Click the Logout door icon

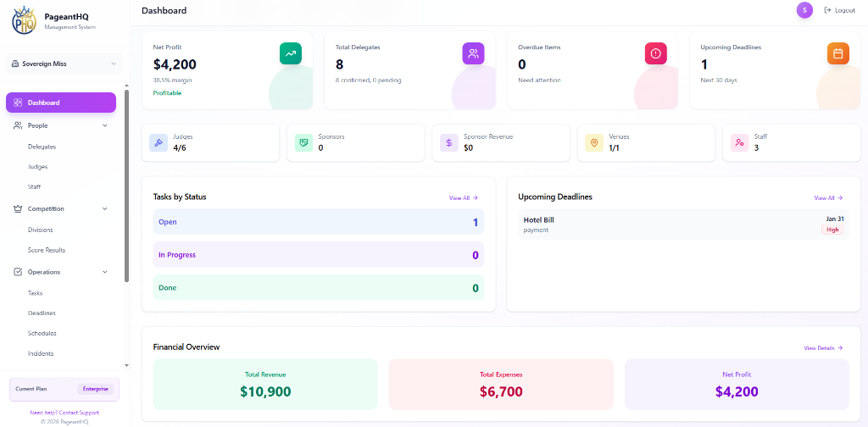(828, 10)
